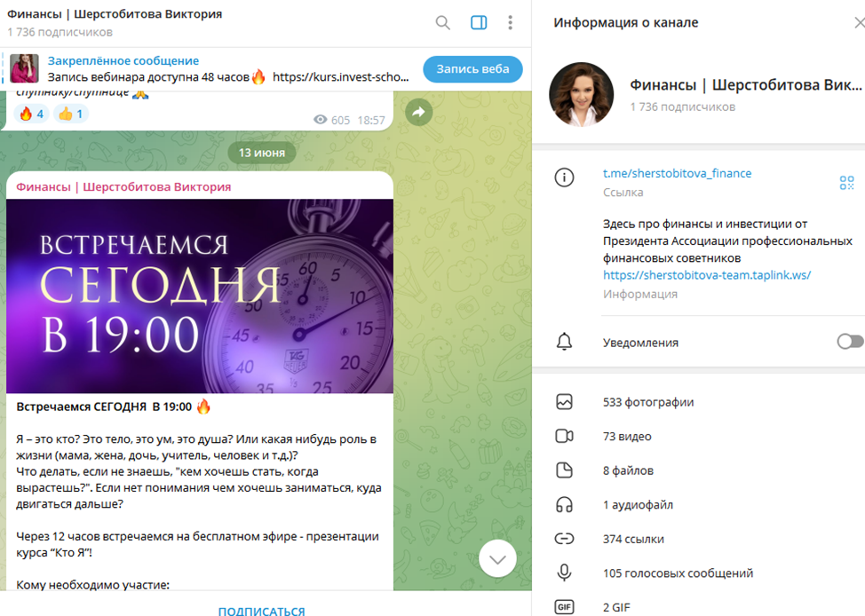Add the thumbs-up reaction with 1 vote
Image resolution: width=865 pixels, height=616 pixels.
[x=71, y=115]
